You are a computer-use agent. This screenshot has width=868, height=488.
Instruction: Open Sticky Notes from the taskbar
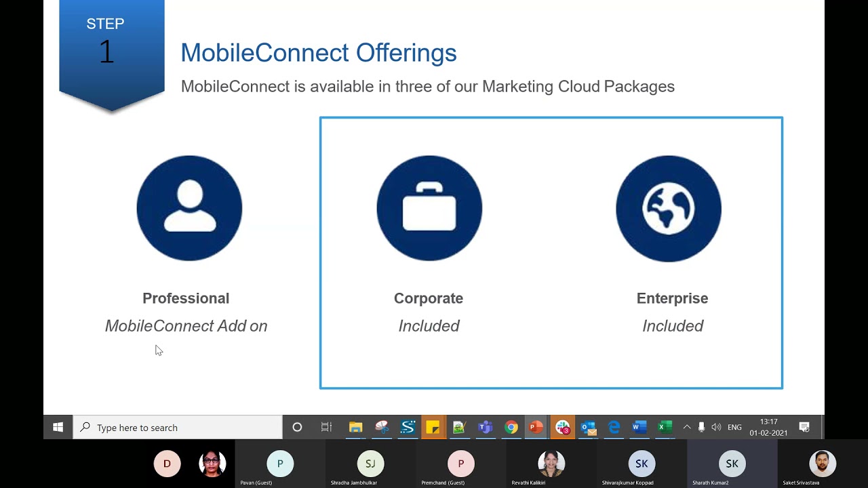point(433,427)
